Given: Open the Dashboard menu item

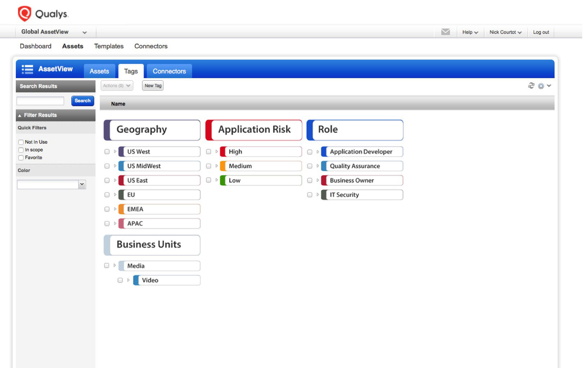Looking at the screenshot, I should coord(36,46).
